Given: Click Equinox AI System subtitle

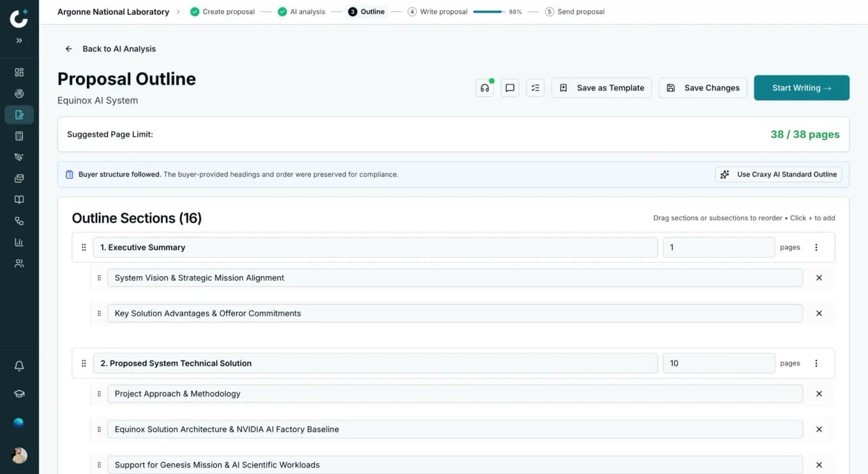Looking at the screenshot, I should click(x=98, y=100).
